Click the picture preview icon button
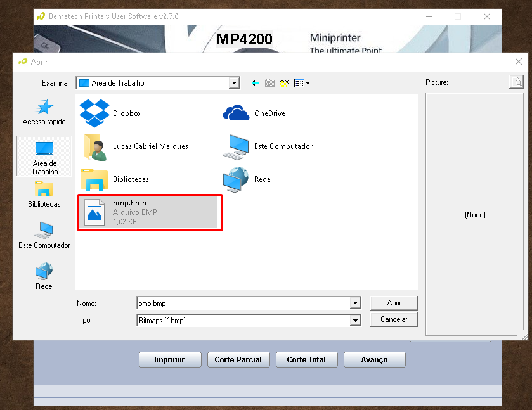The height and width of the screenshot is (410, 532). (x=516, y=82)
